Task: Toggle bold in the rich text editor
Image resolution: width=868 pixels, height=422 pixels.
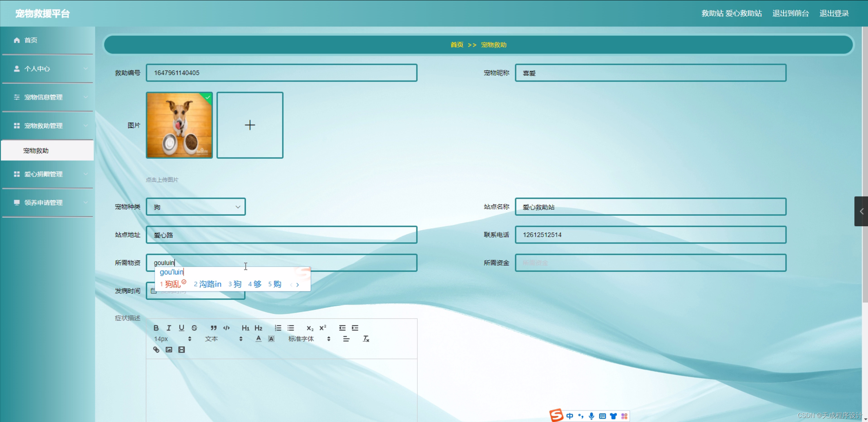Action: [156, 328]
